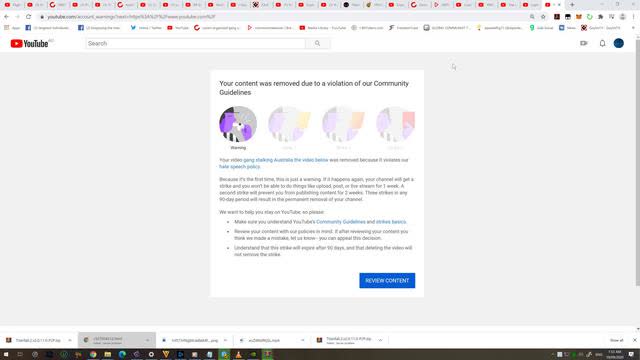Switch to the first browser tab
The image size is (640, 360).
(x=12, y=5)
